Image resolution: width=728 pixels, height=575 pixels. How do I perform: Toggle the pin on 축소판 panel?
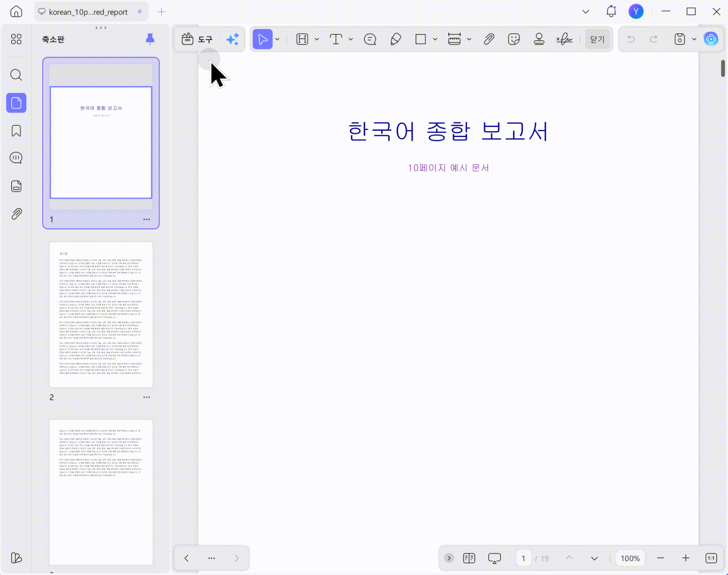(150, 39)
